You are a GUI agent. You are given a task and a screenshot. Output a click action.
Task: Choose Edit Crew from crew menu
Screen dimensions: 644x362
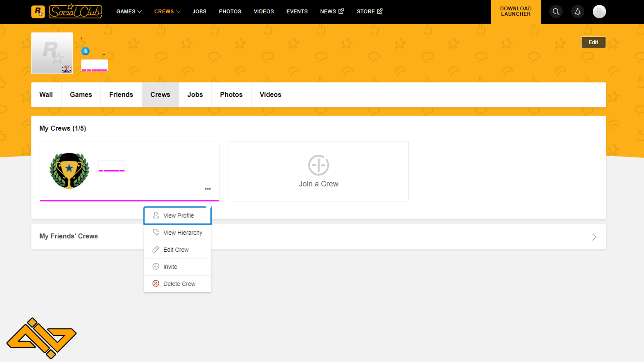177,250
